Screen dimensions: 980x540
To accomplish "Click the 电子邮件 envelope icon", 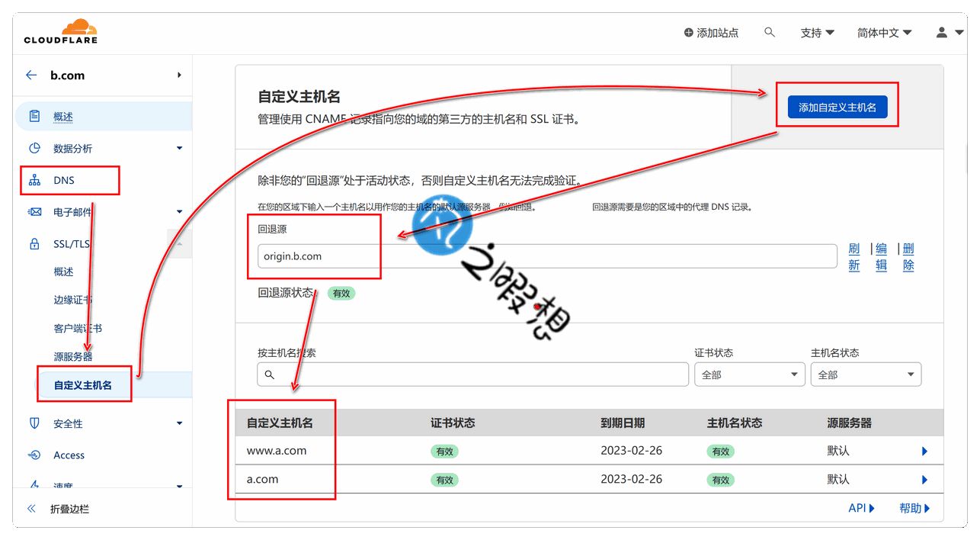I will (34, 212).
